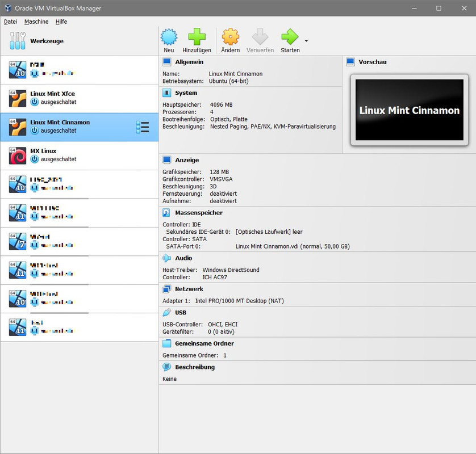Select the MX Linux VM icon

[18, 155]
